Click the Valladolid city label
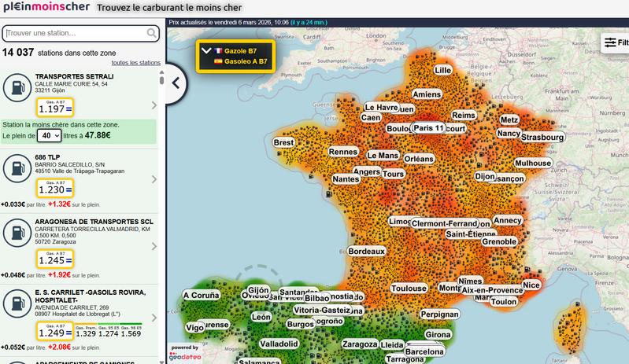The height and width of the screenshot is (364, 629). point(279,344)
